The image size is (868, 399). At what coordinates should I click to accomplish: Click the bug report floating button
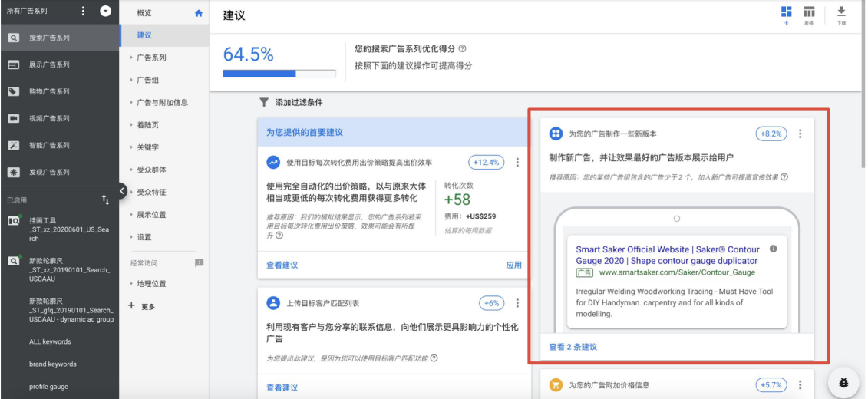click(x=843, y=382)
